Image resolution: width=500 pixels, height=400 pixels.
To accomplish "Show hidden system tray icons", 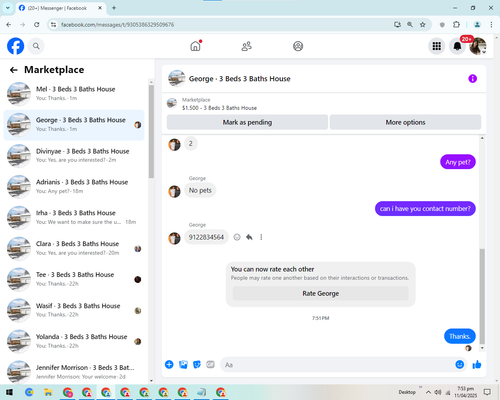I will [x=428, y=392].
